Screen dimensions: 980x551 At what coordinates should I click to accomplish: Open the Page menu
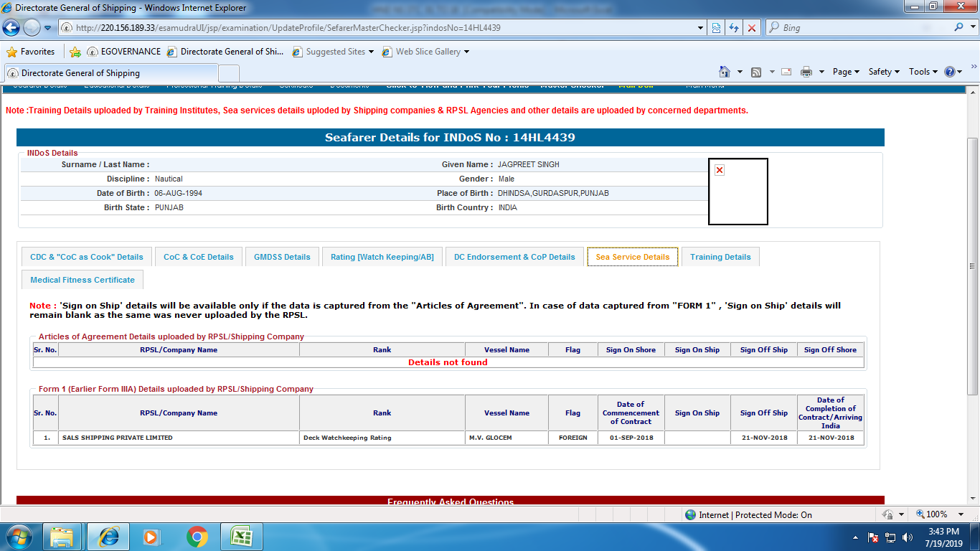[846, 72]
